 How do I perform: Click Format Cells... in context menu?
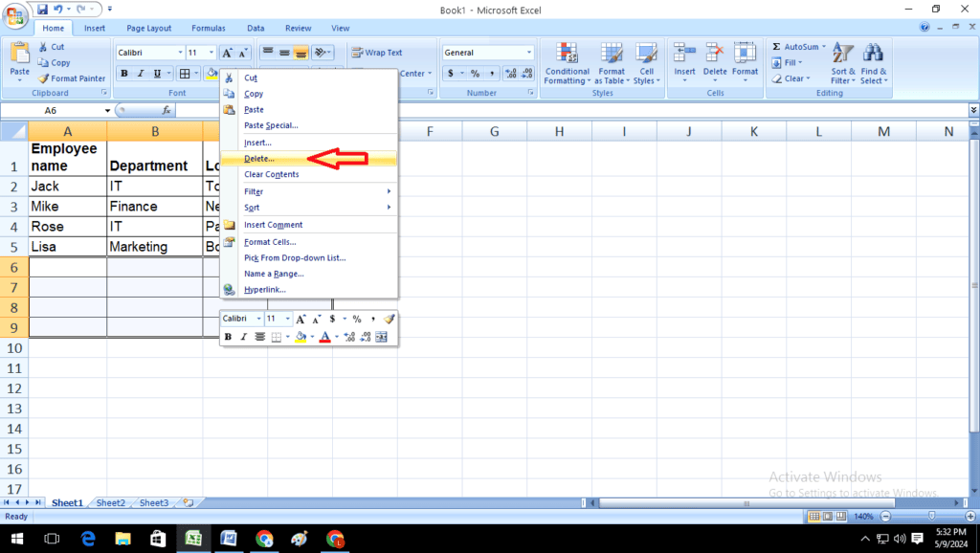tap(270, 242)
